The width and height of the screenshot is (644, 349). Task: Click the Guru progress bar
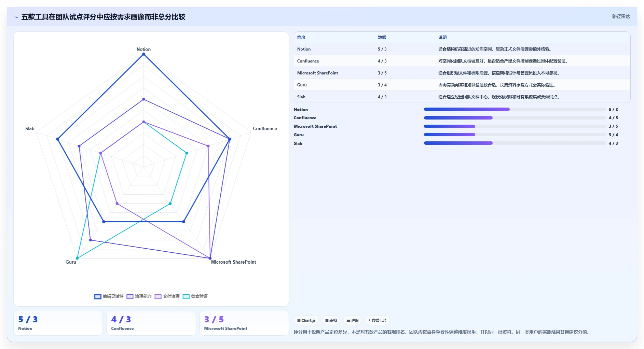coord(515,135)
